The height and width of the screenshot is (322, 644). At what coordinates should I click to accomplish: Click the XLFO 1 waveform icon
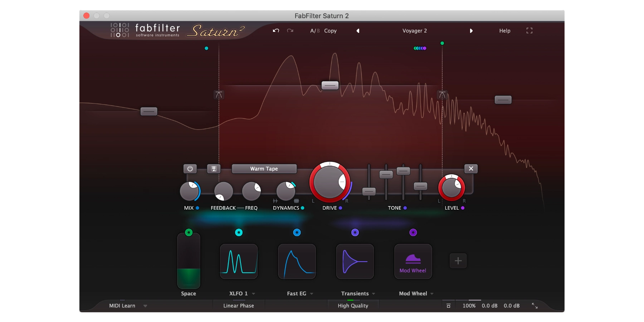click(x=239, y=262)
